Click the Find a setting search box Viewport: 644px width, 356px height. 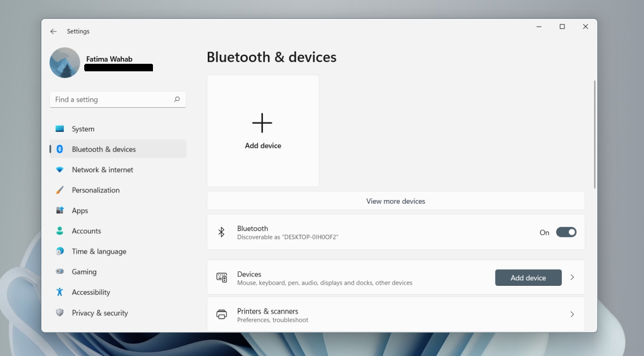(x=118, y=99)
